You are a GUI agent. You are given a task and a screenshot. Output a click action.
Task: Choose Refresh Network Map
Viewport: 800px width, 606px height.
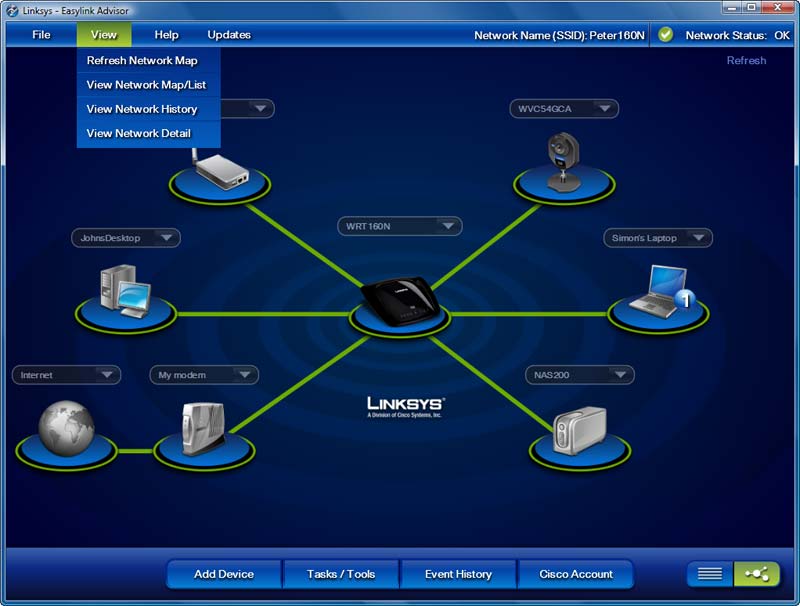coord(148,60)
